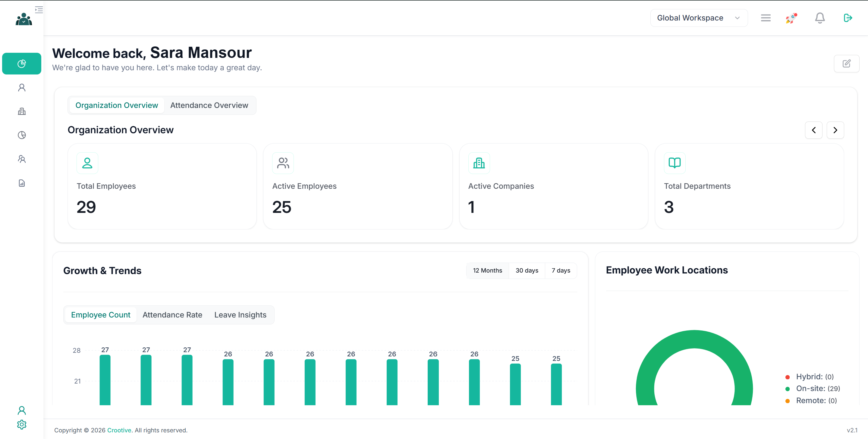The image size is (868, 439).
Task: Open the hamburger menu in top bar
Action: (766, 18)
